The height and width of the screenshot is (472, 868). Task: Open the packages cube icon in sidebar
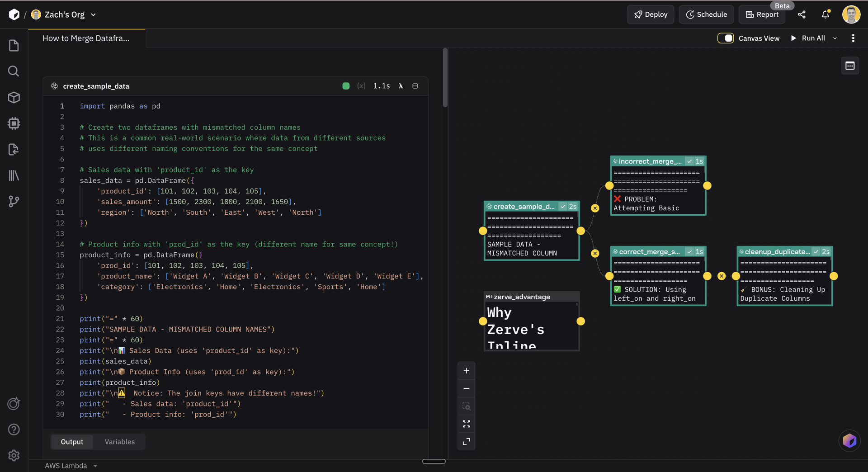14,97
